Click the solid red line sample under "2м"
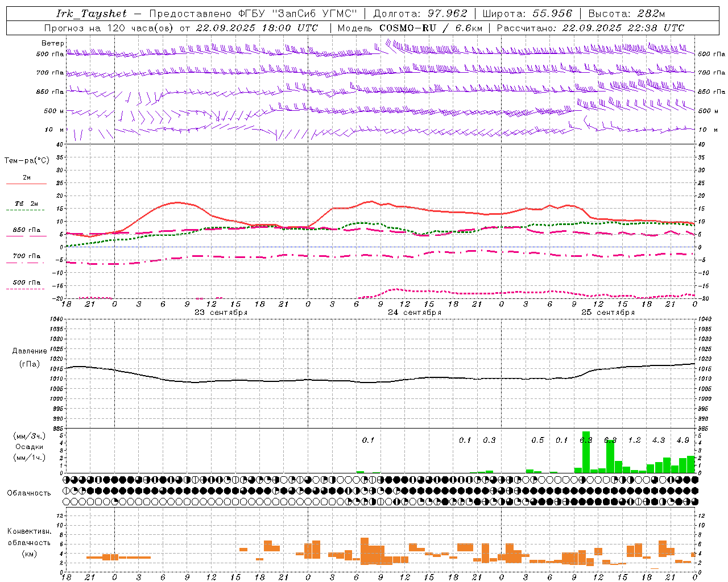 coord(26,184)
